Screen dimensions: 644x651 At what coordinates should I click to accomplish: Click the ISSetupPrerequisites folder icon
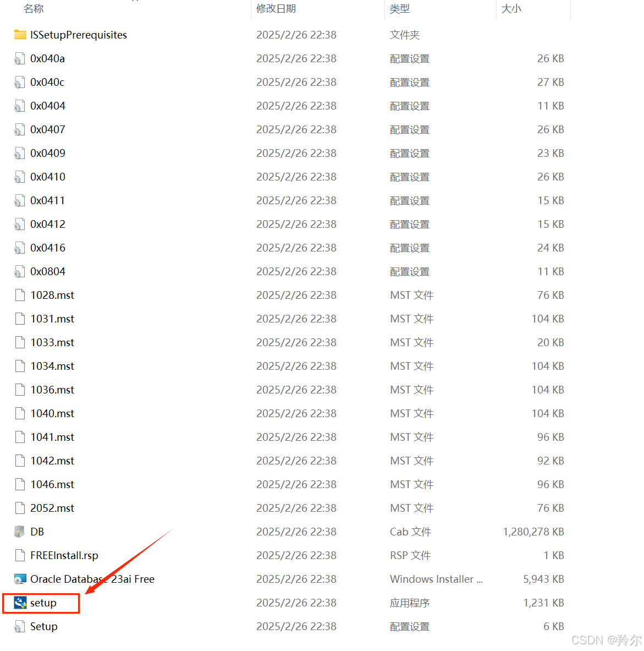click(x=20, y=35)
